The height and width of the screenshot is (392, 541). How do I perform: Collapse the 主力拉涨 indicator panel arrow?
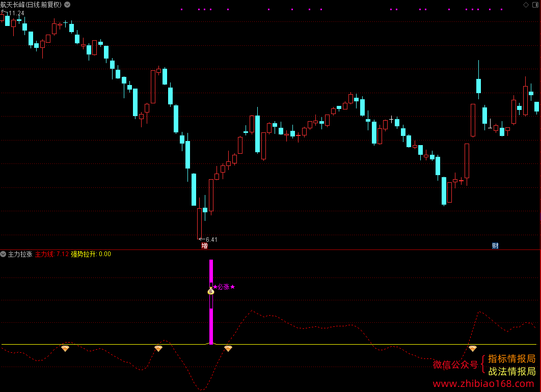click(x=3, y=254)
